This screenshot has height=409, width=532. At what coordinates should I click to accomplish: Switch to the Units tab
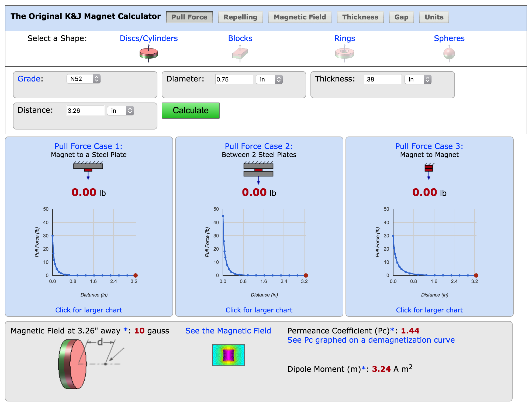pos(434,17)
